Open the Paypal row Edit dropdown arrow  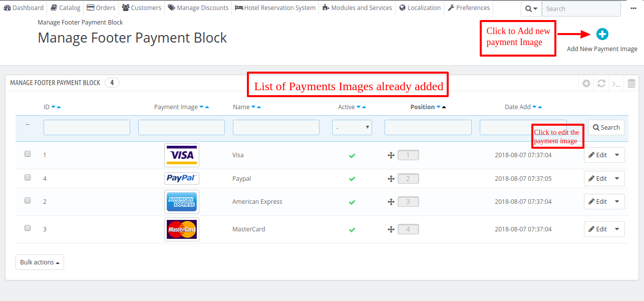[x=617, y=179]
